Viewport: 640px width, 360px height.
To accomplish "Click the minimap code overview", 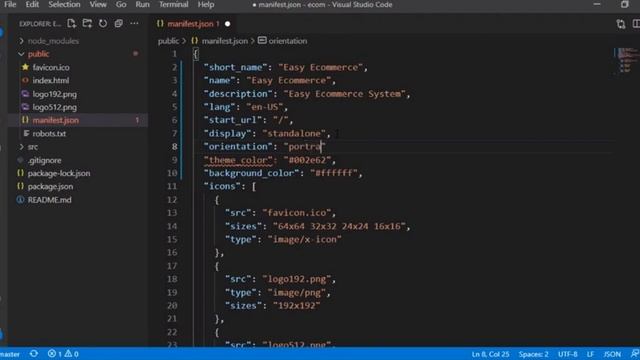I will tap(627, 60).
